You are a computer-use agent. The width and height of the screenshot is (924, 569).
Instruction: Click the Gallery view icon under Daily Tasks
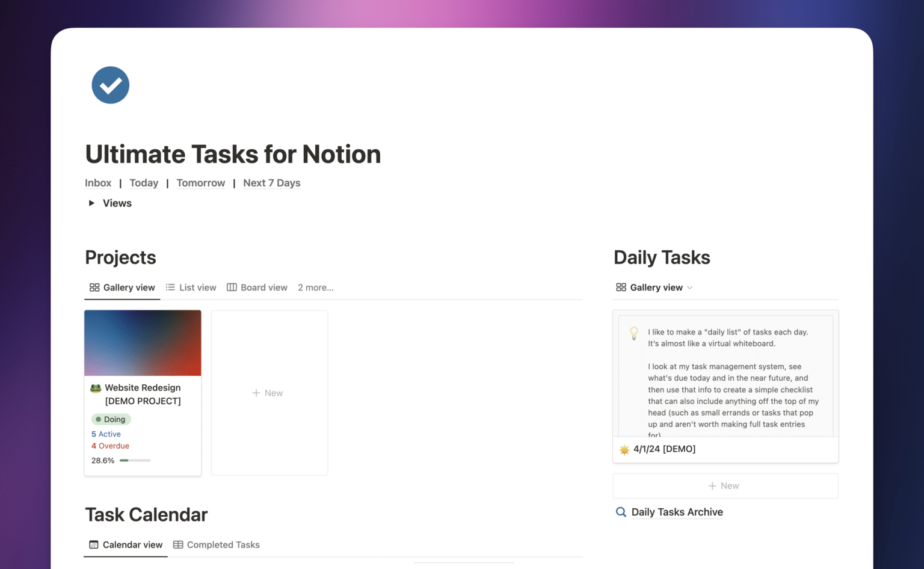tap(621, 288)
